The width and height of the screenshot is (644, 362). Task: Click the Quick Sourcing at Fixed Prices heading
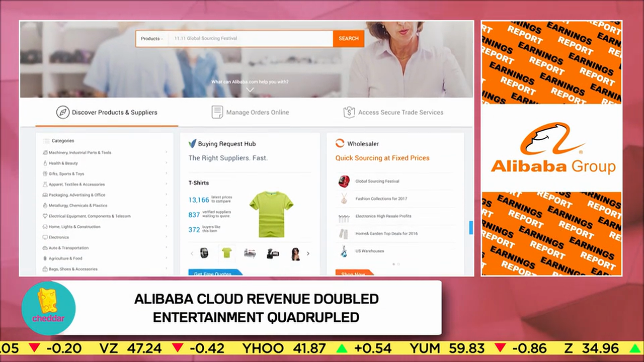[x=382, y=158]
